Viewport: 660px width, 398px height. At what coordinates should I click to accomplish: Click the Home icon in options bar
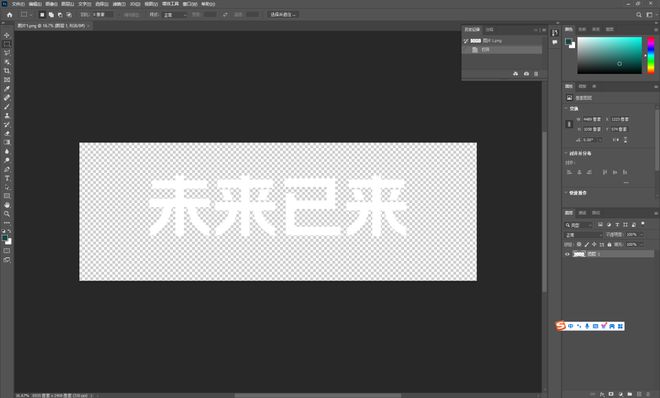(10, 15)
